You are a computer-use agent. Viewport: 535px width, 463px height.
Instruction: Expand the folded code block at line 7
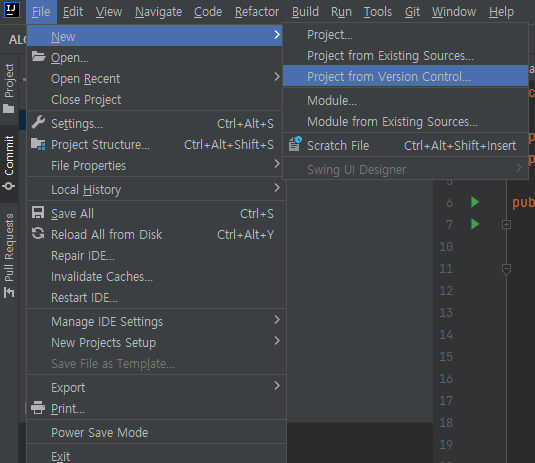(x=506, y=225)
